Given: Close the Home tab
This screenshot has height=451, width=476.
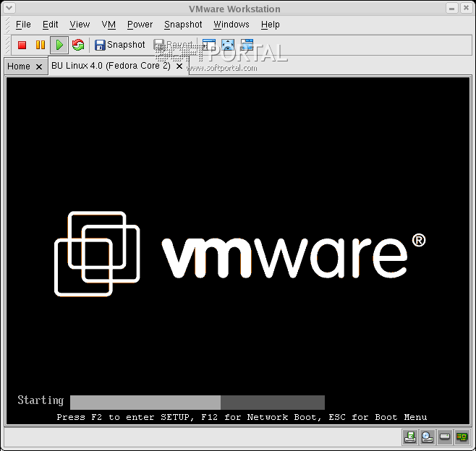Looking at the screenshot, I should click(39, 66).
